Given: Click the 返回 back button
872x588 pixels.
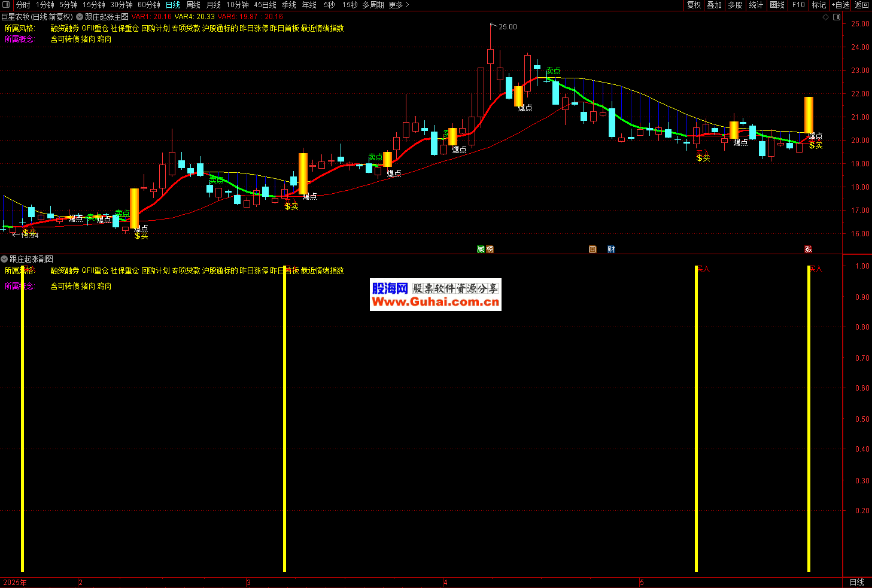Looking at the screenshot, I should [x=861, y=5].
